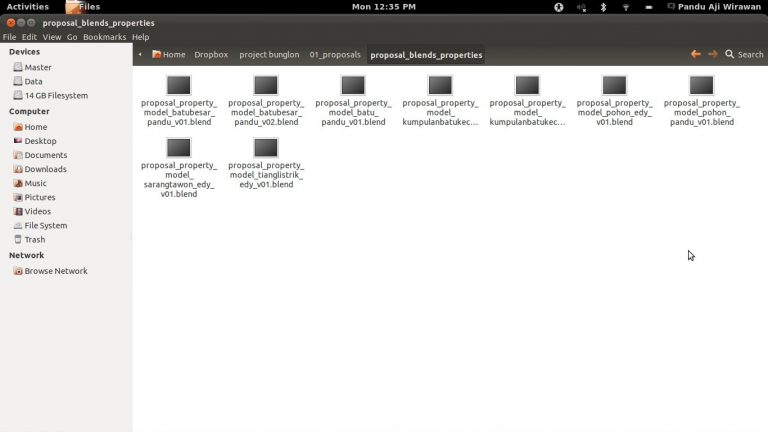Open the batubesar_pandu_v01.blend file icon
The image size is (768, 432).
click(x=179, y=85)
